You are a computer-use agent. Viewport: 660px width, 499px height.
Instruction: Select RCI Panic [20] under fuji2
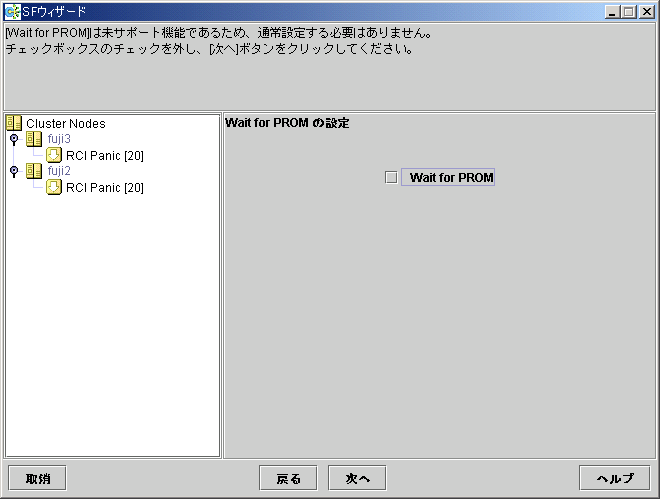[x=105, y=188]
